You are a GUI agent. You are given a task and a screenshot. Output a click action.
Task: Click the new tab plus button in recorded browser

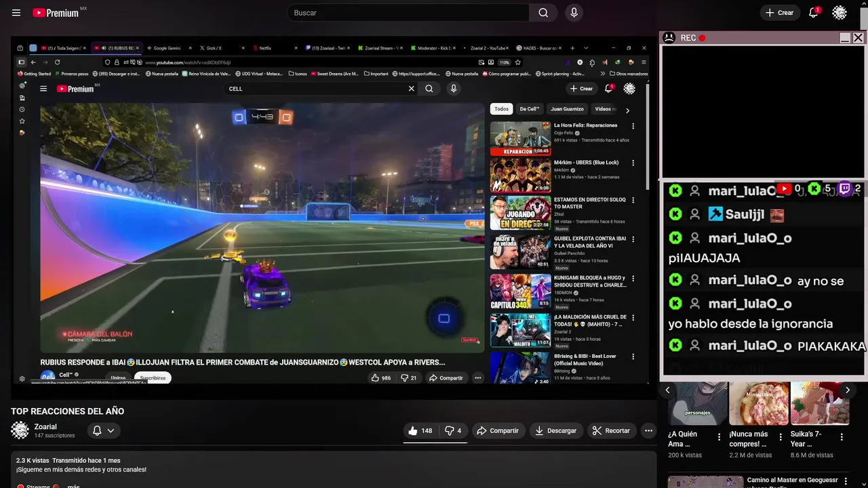click(572, 48)
